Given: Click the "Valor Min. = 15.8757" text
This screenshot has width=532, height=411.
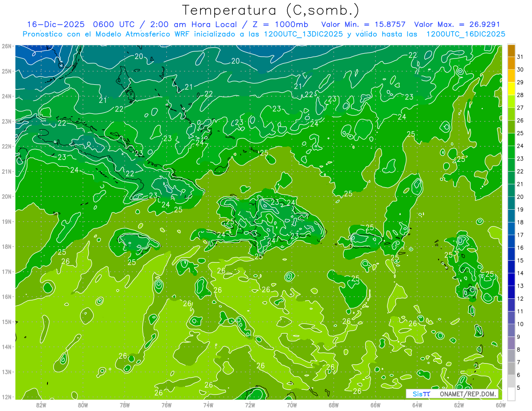Looking at the screenshot, I should tap(364, 24).
